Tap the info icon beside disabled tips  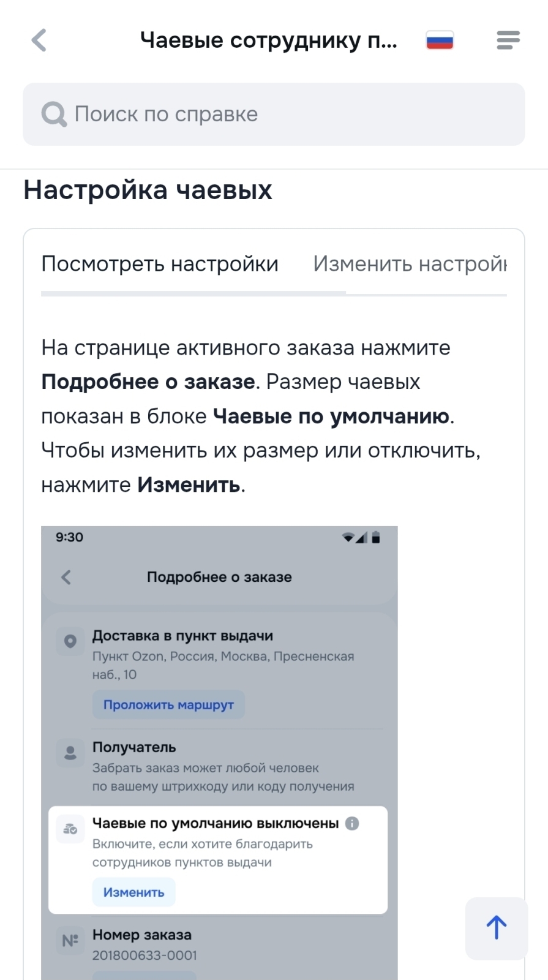point(352,823)
